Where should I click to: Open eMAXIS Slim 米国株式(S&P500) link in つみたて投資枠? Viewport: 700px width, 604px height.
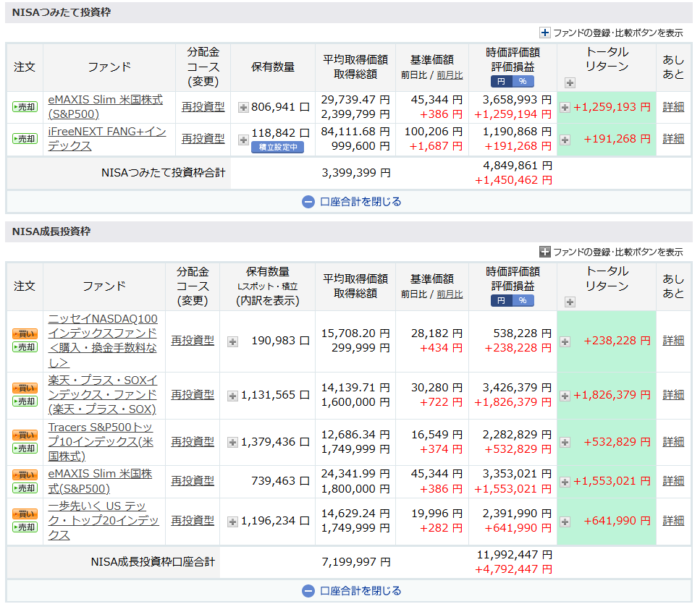pyautogui.click(x=106, y=107)
